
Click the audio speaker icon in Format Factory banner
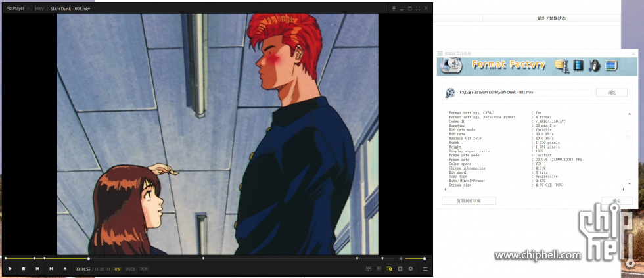(x=594, y=65)
